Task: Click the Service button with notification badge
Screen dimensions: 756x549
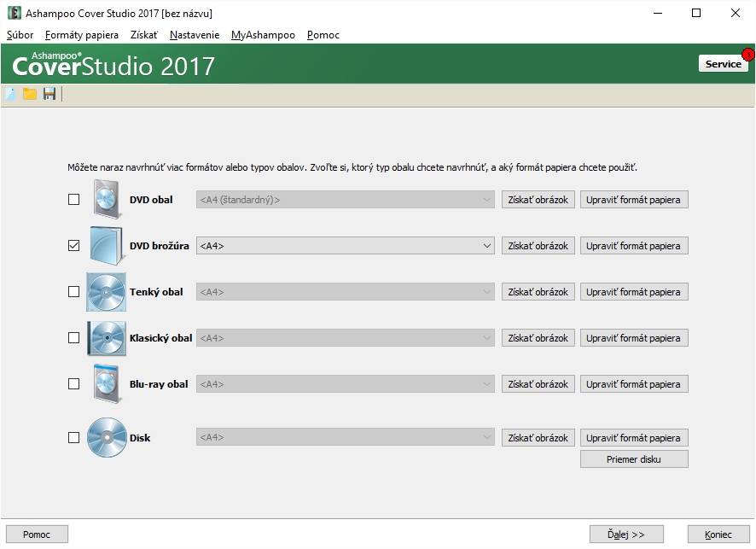Action: pyautogui.click(x=723, y=64)
